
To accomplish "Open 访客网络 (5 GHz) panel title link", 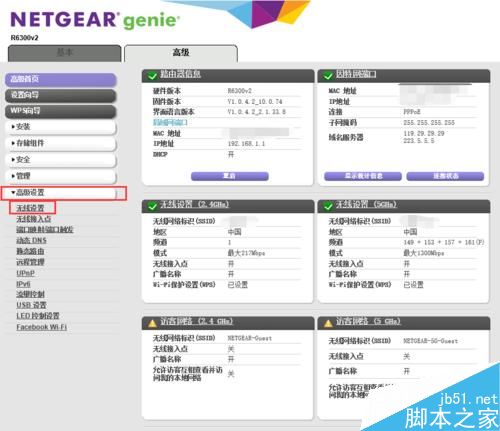I will coord(368,321).
